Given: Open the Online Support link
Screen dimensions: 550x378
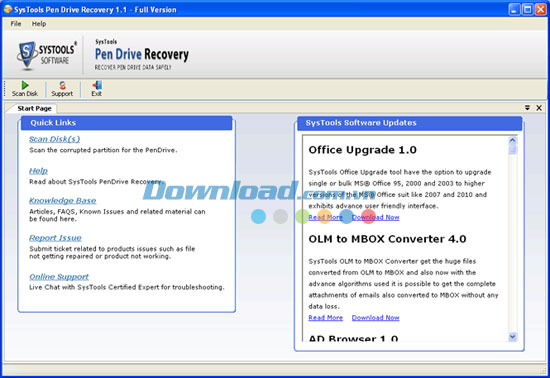Looking at the screenshot, I should coord(59,277).
